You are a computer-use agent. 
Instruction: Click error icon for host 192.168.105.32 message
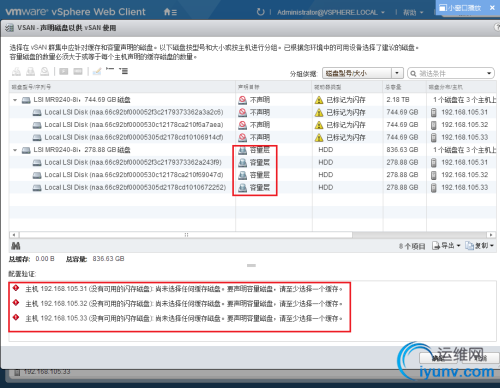(x=16, y=302)
